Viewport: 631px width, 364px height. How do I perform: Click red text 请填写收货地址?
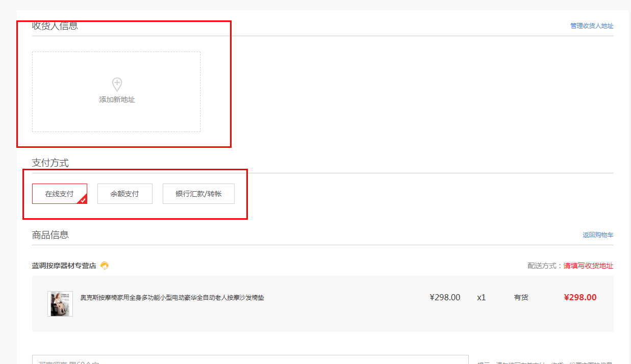(x=588, y=266)
